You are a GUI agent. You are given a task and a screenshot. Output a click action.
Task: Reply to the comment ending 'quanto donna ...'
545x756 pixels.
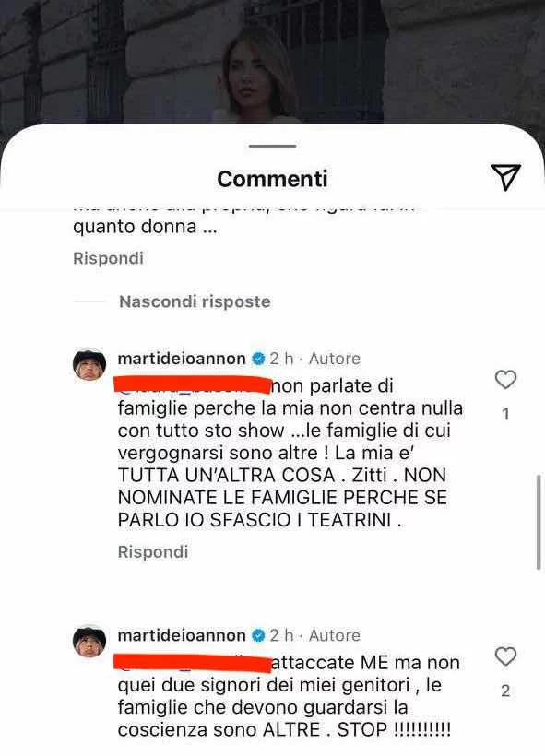coord(109,258)
